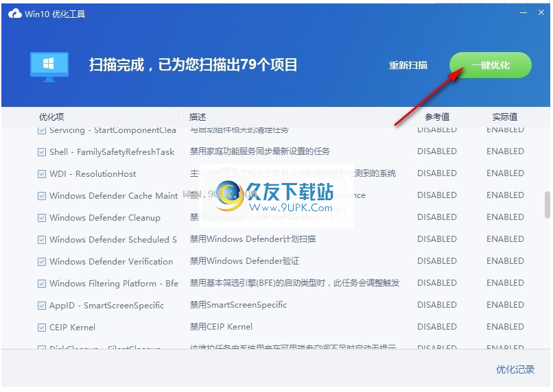
Task: Select the 'AppID - SmartScreenSpecific' row name
Action: (x=107, y=306)
